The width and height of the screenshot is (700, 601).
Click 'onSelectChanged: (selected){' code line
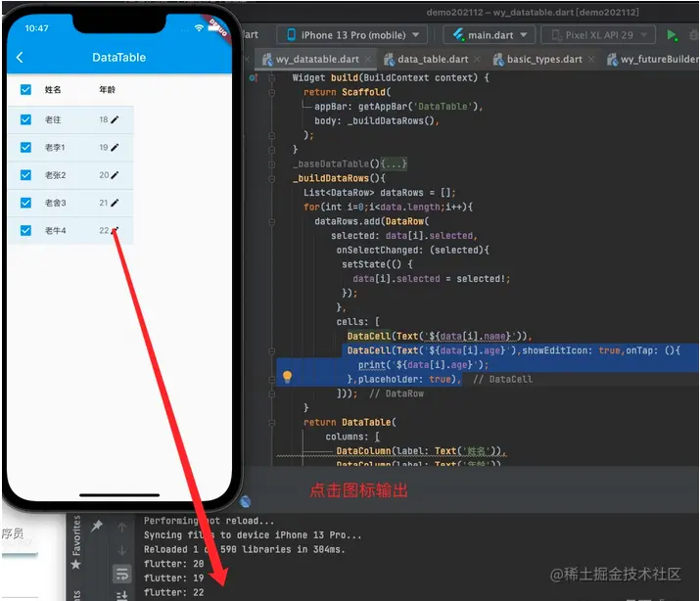[x=412, y=250]
